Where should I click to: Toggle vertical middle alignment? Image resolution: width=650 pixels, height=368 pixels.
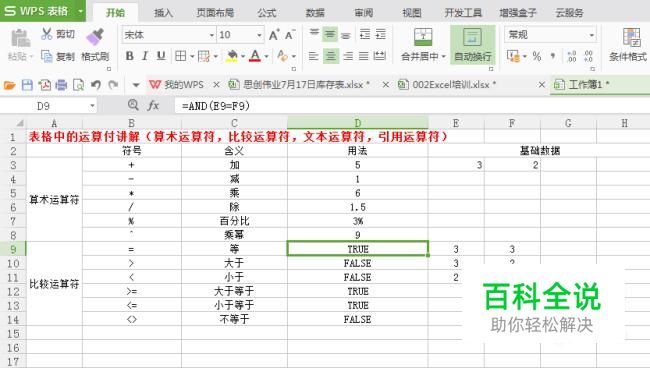(330, 34)
